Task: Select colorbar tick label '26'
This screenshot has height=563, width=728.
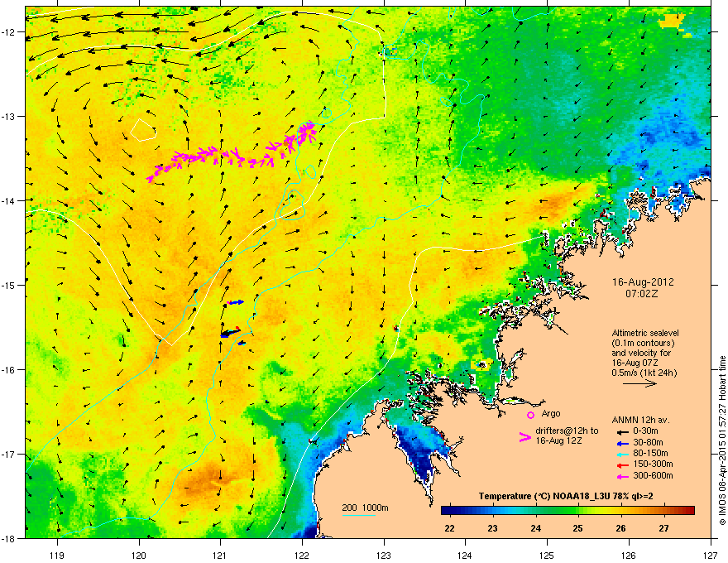Action: point(620,528)
